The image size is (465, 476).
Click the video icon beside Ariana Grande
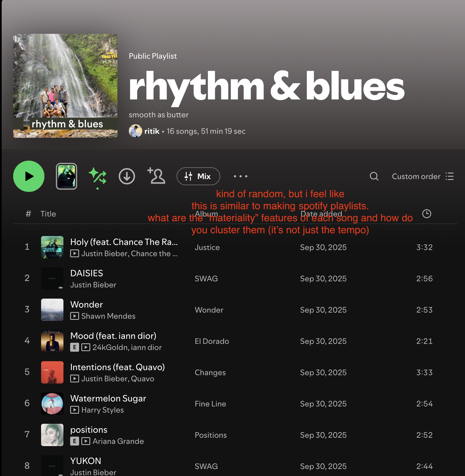coord(86,441)
